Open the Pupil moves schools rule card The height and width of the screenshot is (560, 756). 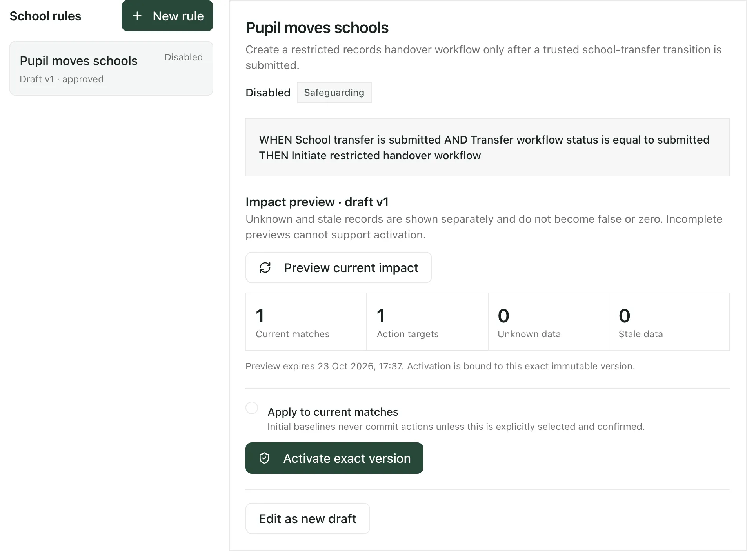pos(111,69)
